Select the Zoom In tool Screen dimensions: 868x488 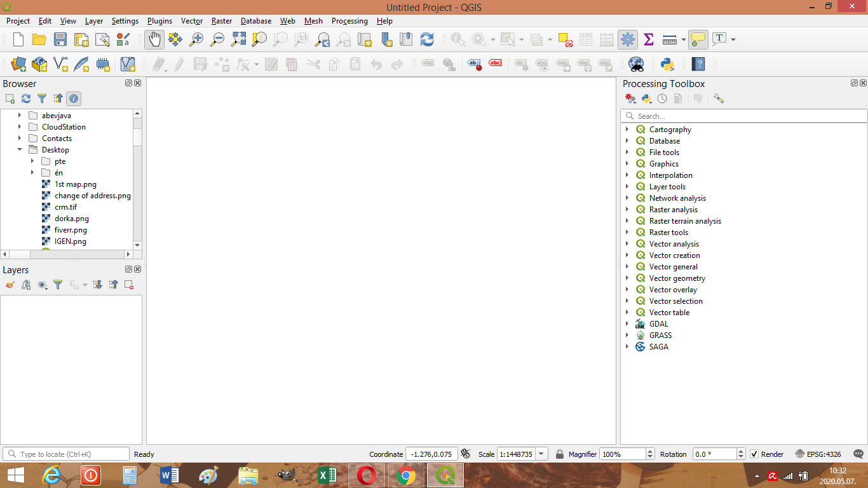[196, 39]
